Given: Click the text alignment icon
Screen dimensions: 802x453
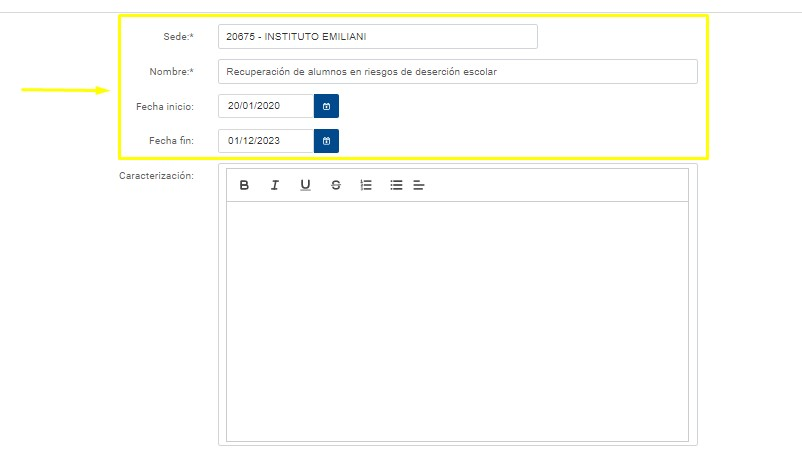Looking at the screenshot, I should point(419,185).
